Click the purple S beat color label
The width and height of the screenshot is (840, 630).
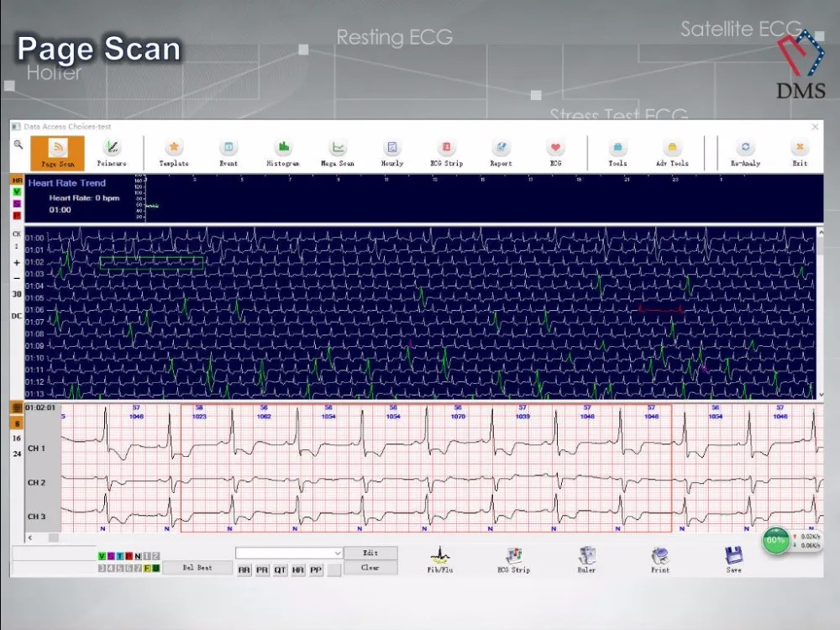coord(111,556)
